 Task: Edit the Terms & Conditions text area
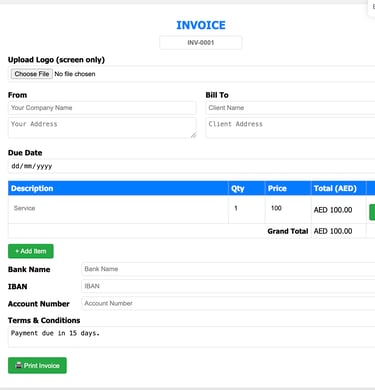point(191,337)
